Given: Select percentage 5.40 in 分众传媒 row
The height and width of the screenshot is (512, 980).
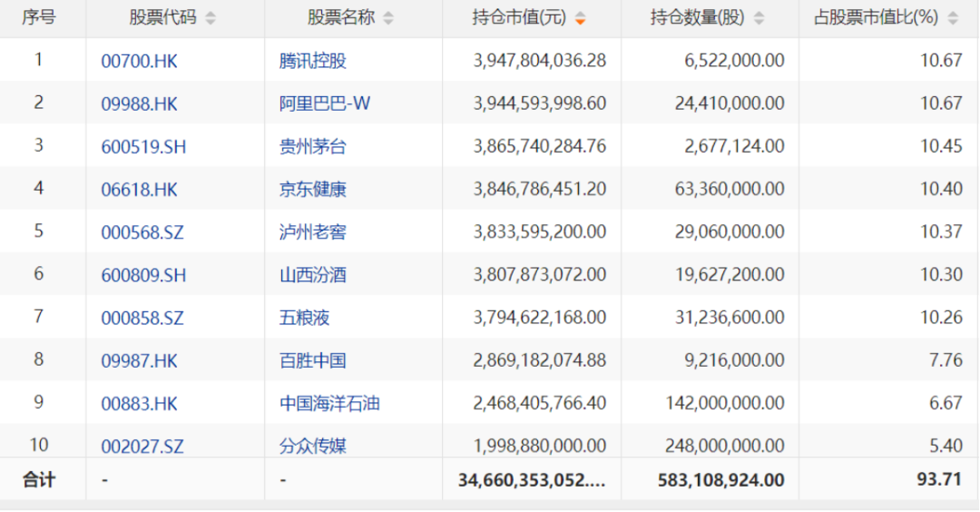Looking at the screenshot, I should [x=946, y=446].
